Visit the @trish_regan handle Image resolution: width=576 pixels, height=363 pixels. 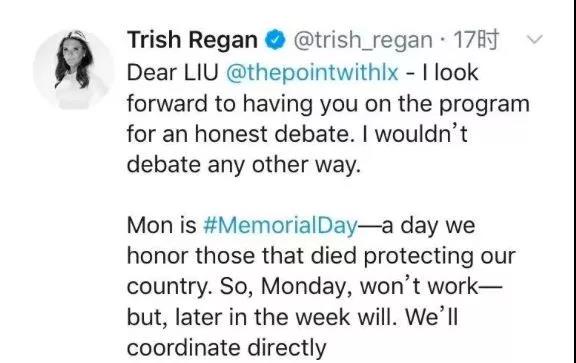(x=363, y=40)
